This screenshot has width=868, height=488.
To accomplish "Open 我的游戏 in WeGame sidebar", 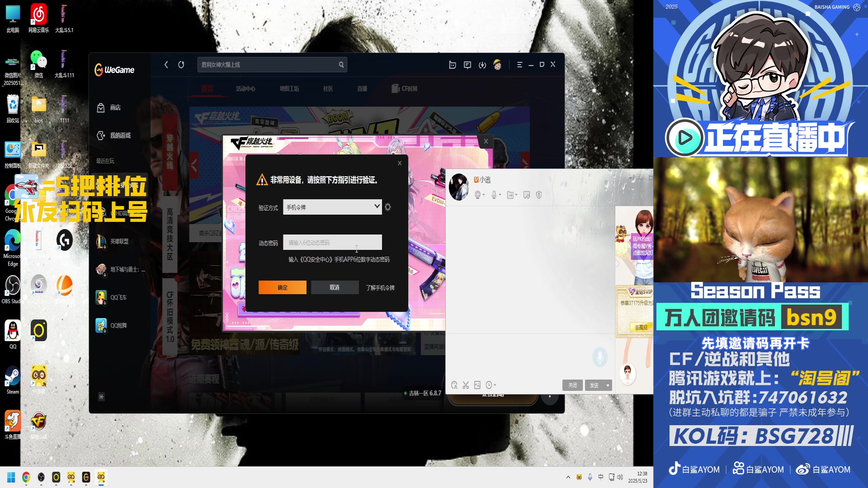I will [x=113, y=135].
